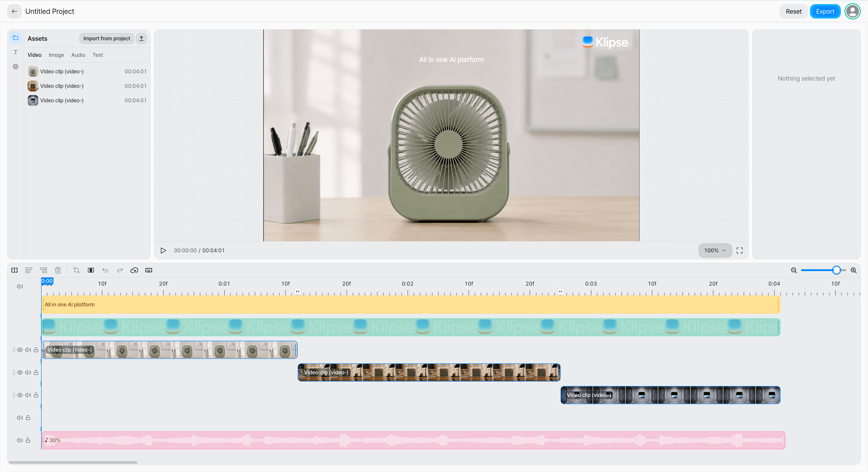Click the trash delete icon in timeline toolbar

58,270
